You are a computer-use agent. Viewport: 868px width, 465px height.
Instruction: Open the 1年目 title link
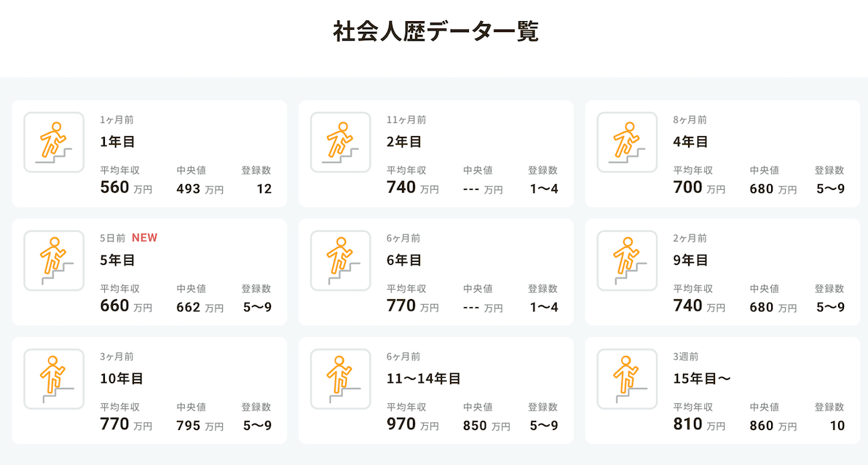click(x=118, y=142)
